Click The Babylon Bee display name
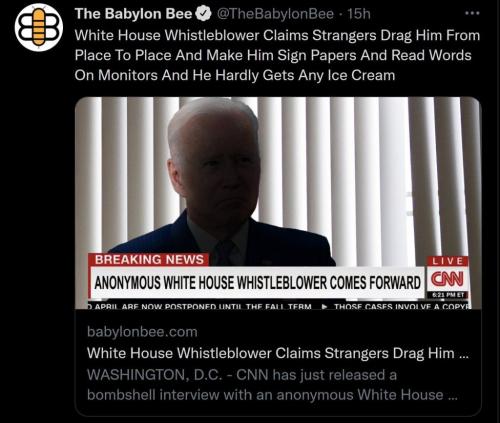The height and width of the screenshot is (423, 500). (x=134, y=14)
